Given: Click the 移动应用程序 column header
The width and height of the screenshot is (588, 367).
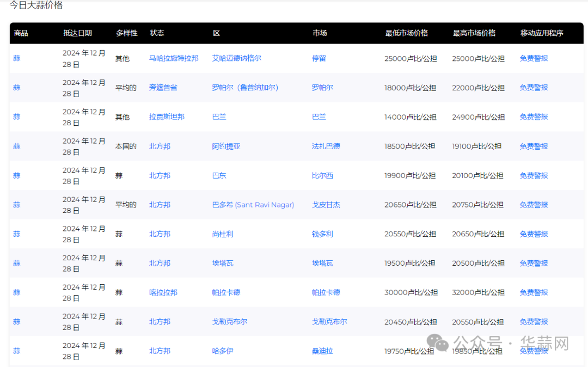Looking at the screenshot, I should point(542,33).
